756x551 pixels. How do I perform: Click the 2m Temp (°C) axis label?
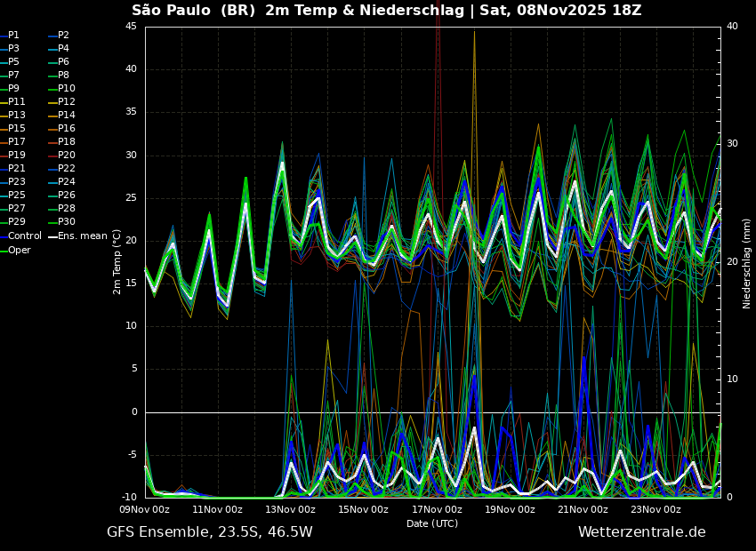117,261
